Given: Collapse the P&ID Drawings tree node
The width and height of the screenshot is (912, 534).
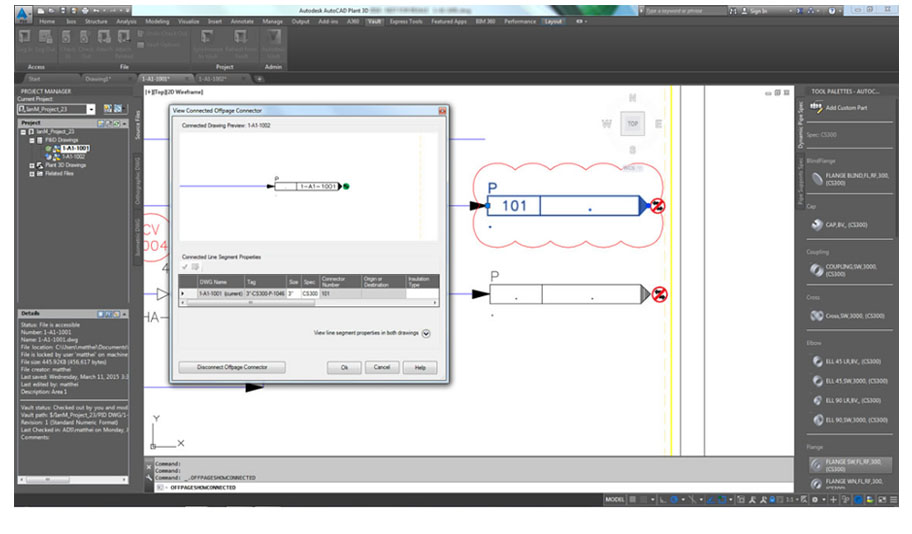Looking at the screenshot, I should (x=32, y=140).
